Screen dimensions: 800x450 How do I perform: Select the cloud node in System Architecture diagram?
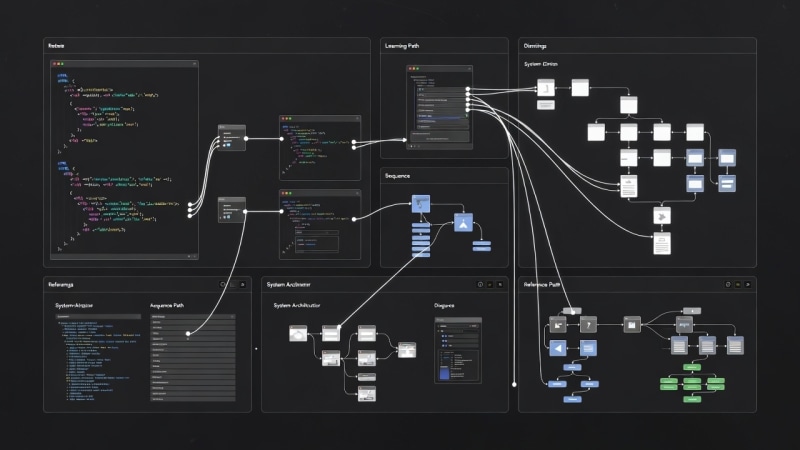(x=299, y=335)
